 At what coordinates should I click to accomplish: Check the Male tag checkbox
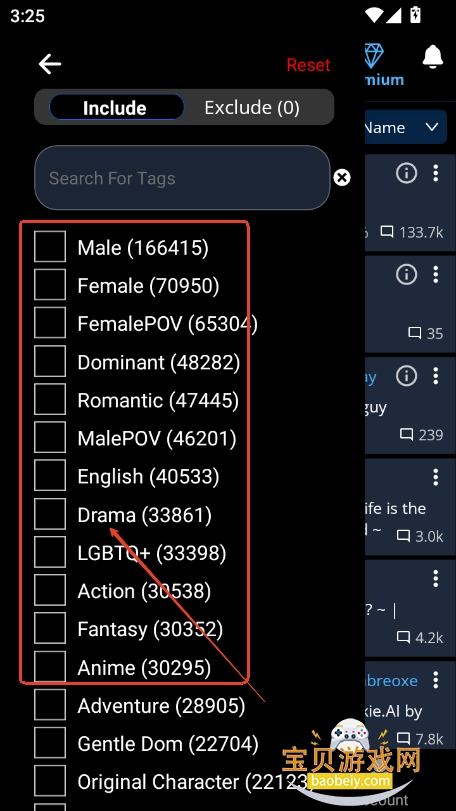tap(50, 247)
